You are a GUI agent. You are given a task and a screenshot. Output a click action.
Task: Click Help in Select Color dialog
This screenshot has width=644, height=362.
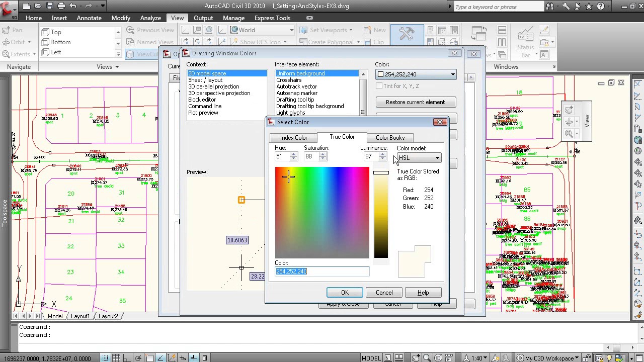click(423, 293)
